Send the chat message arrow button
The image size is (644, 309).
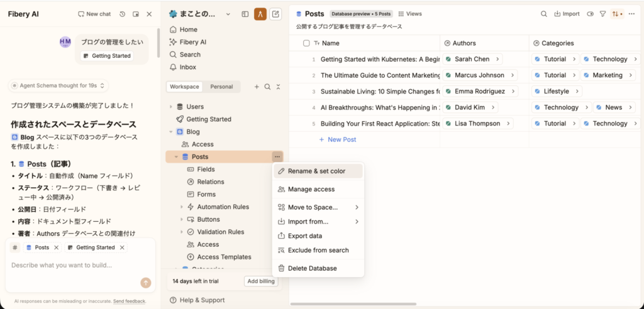click(145, 283)
